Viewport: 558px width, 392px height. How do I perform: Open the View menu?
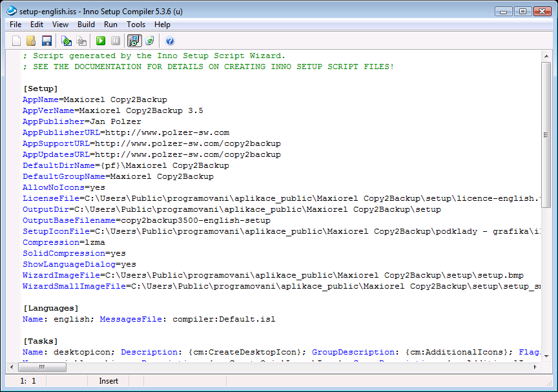click(60, 25)
